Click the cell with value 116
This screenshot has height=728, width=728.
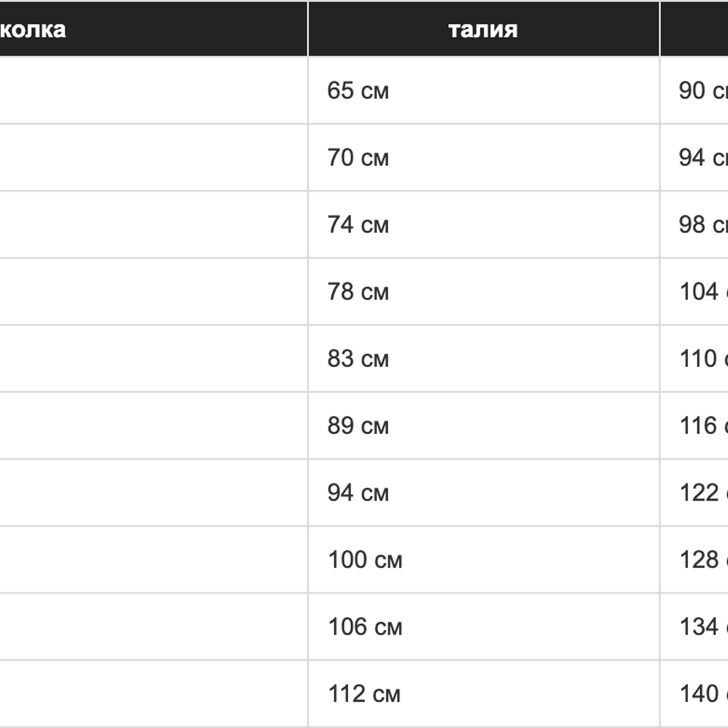pyautogui.click(x=701, y=425)
